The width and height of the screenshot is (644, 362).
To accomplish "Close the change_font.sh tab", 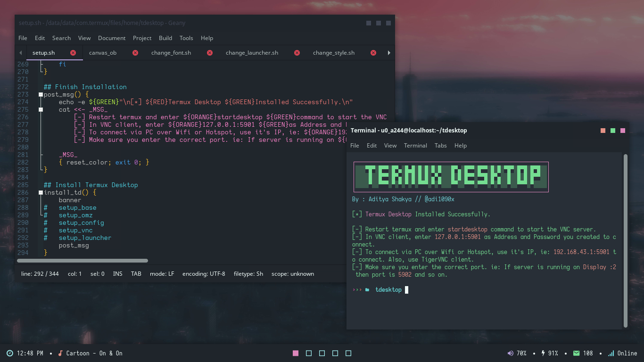I will 210,53.
